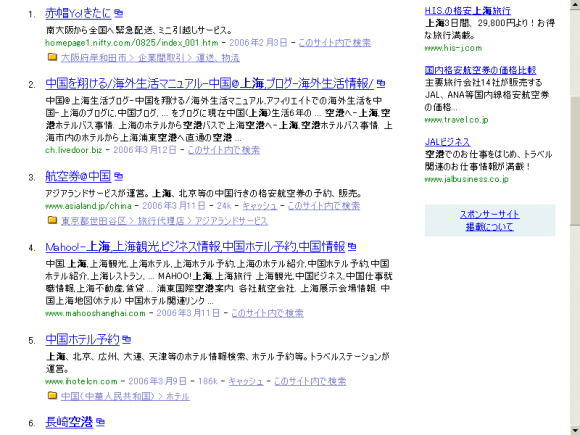The width and height of the screenshot is (580, 435).
Task: Click このサイト内で検索 for mahooshanghai.com result
Action: 267,313
